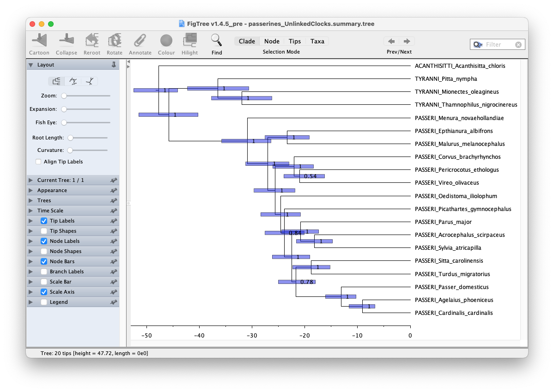Clear the Filter search field
Viewport: 554px width, 392px height.
[518, 45]
